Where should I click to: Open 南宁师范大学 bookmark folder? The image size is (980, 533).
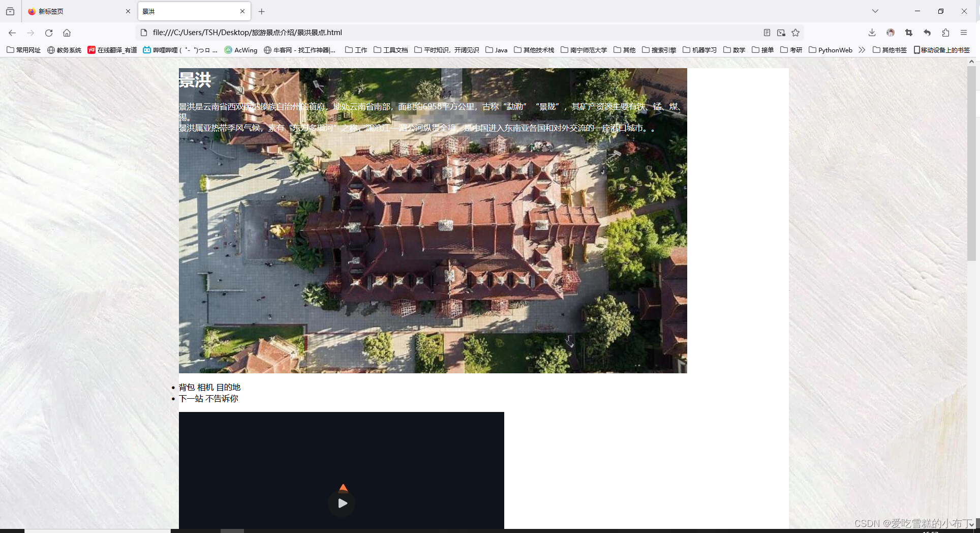(x=584, y=50)
